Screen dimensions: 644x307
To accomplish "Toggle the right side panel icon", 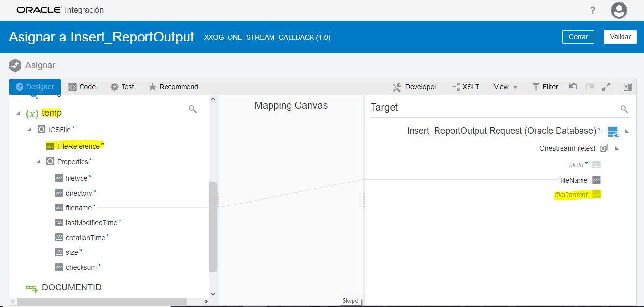I will coord(627,86).
